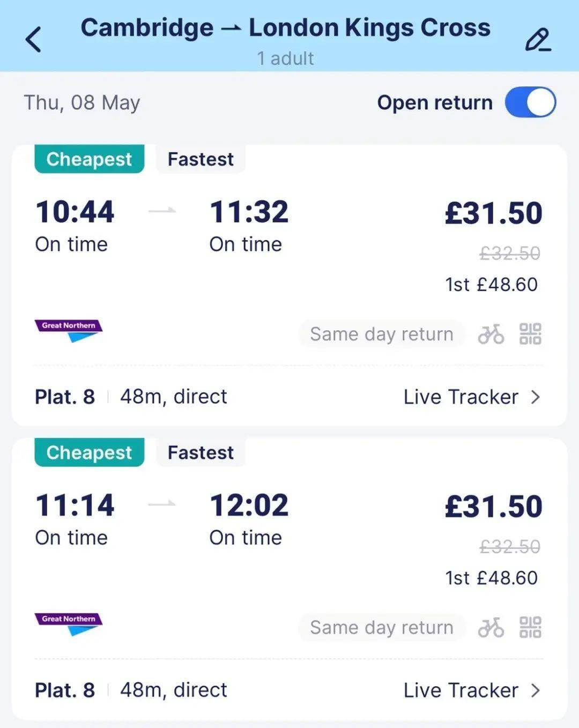Tap Same day return label on 11:14 train

point(382,627)
